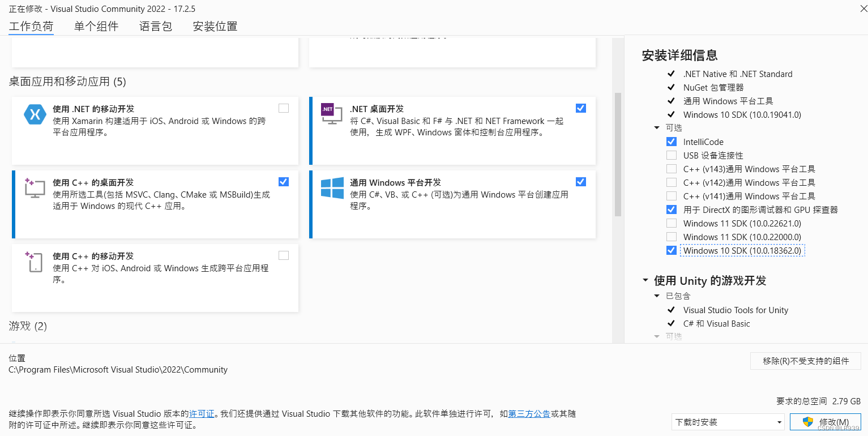Uncheck Windows 10 SDK (10.0.18362.0)

tap(671, 250)
